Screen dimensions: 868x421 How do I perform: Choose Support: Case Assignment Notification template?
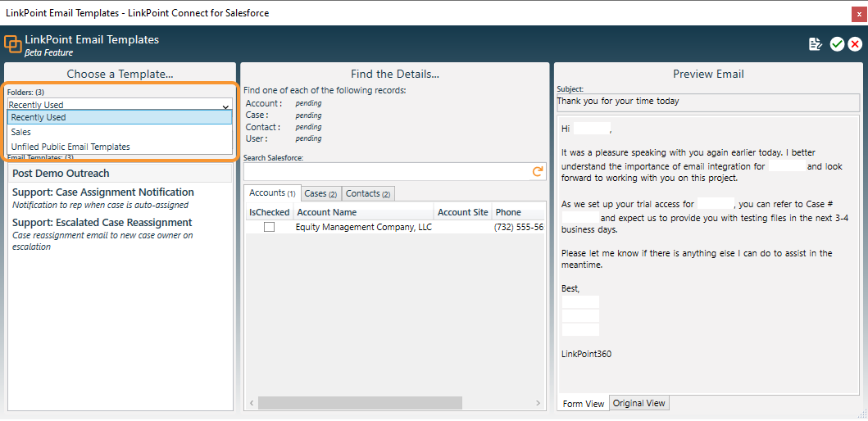[103, 192]
